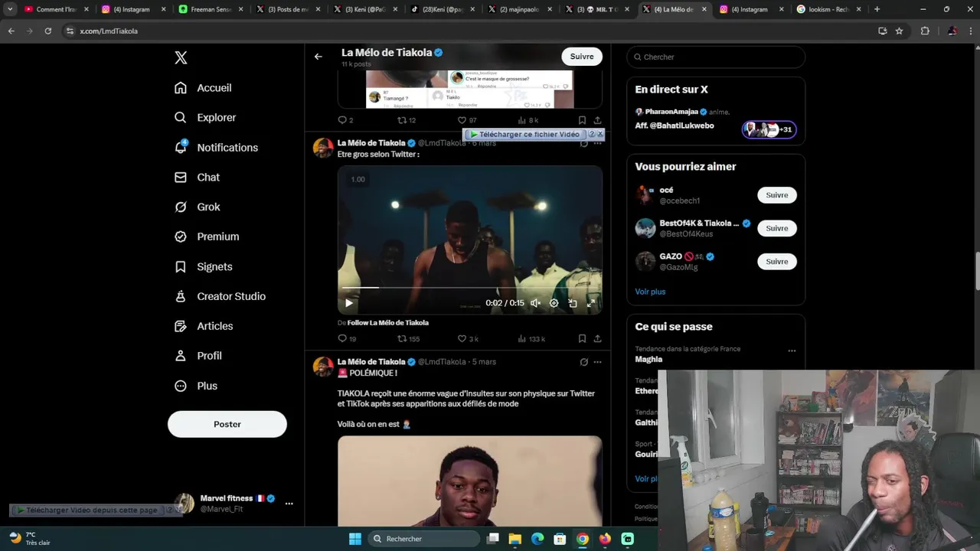Screen dimensions: 980x551
Task: Like the top post with 97 likes
Action: pyautogui.click(x=467, y=120)
